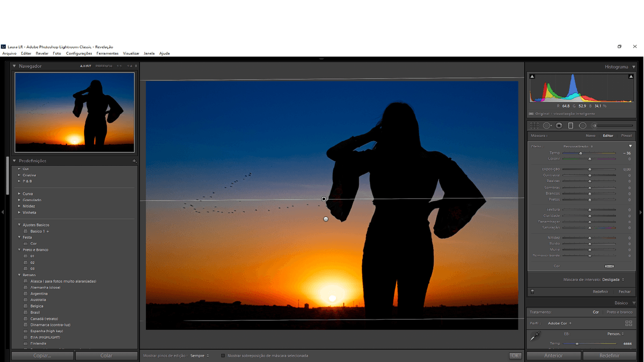Apply the Festa Cor preset

tap(33, 243)
